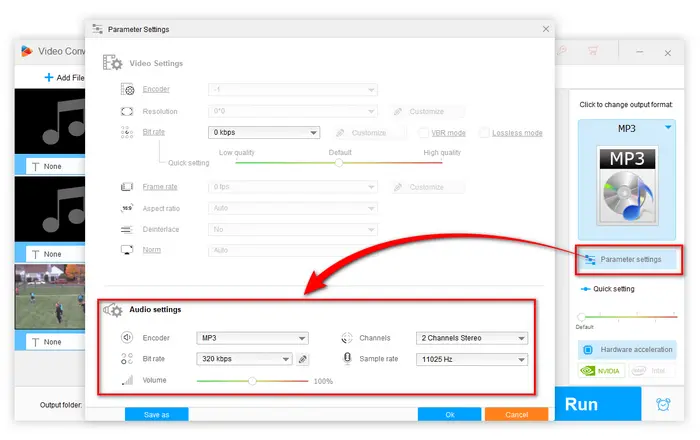Image resolution: width=700 pixels, height=440 pixels.
Task: Click the Volume slider handle
Action: (252, 381)
